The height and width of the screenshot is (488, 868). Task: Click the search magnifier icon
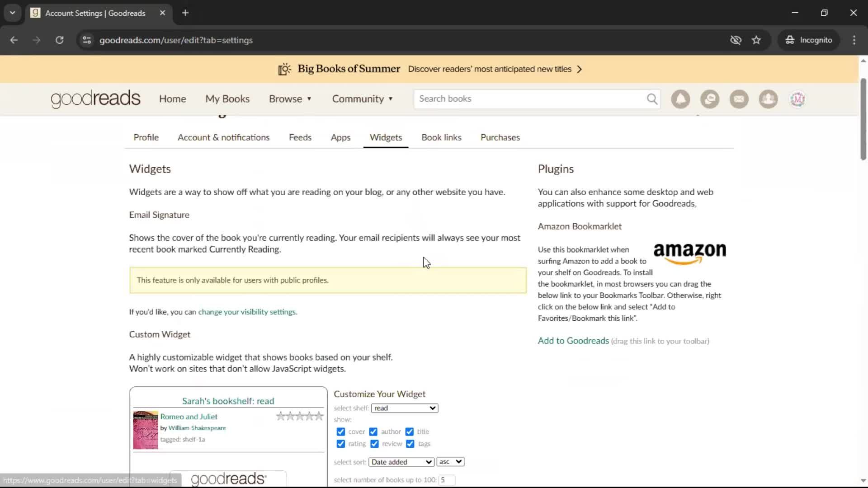pos(652,99)
